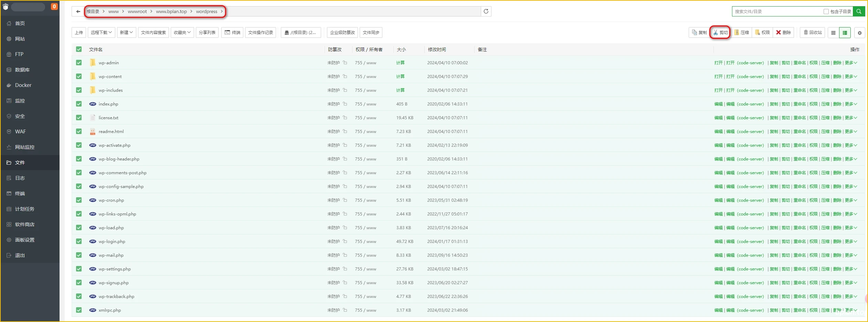Open 文件操作记录
Screen dimensions: 868x322
[261, 32]
